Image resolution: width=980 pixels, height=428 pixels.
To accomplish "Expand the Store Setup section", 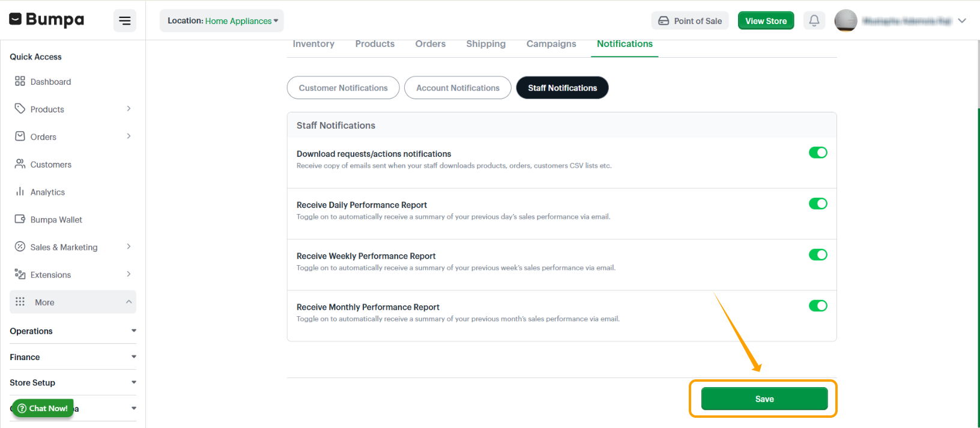I will (x=73, y=383).
